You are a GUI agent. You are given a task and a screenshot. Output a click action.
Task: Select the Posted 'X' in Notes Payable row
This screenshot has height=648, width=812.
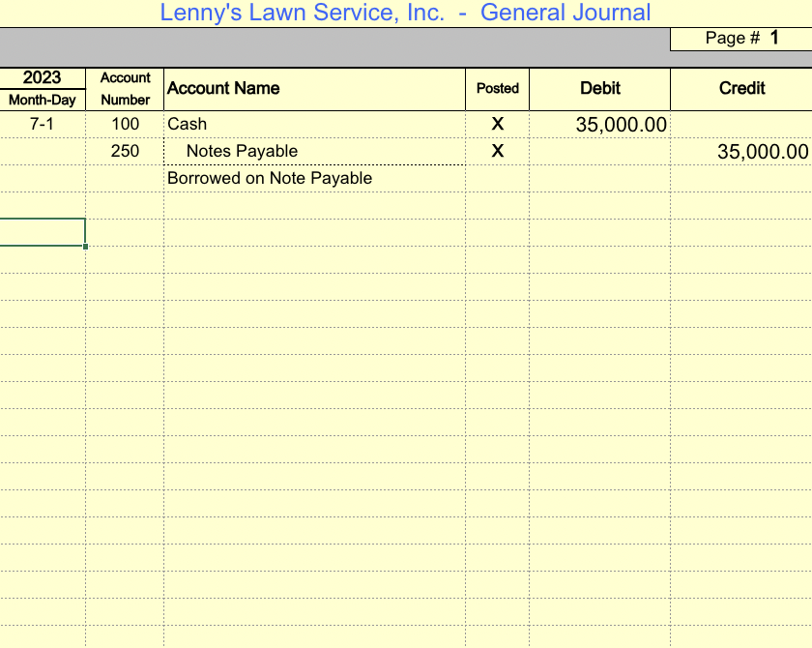pos(497,151)
